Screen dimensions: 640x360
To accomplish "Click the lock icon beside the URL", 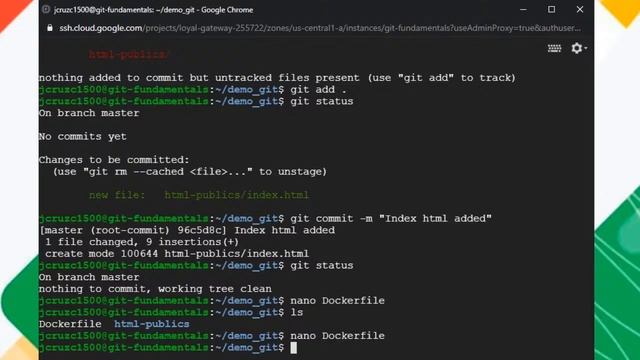I will 50,28.
